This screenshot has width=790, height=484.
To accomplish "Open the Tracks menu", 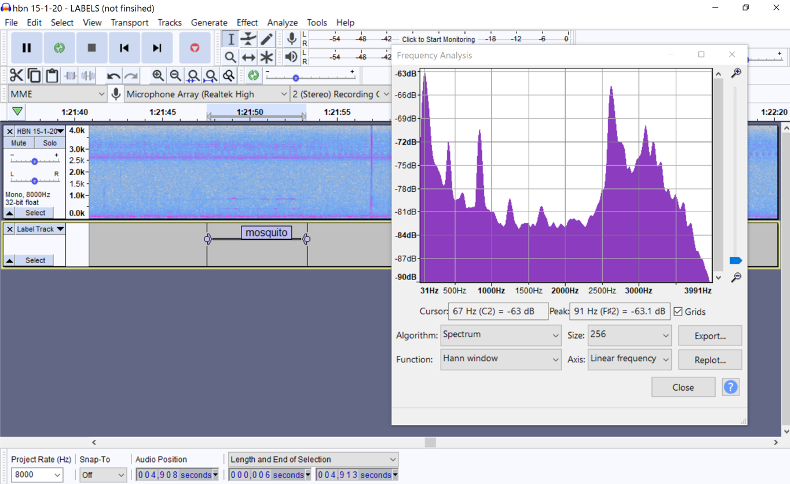I will point(169,23).
